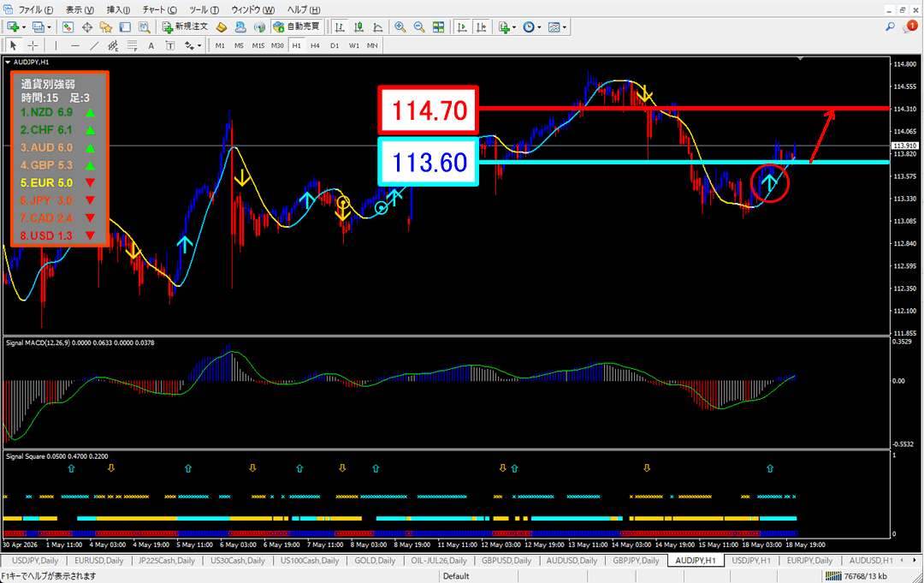This screenshot has width=924, height=583.
Task: Expand the new chart dropdown arrow
Action: coord(24,27)
